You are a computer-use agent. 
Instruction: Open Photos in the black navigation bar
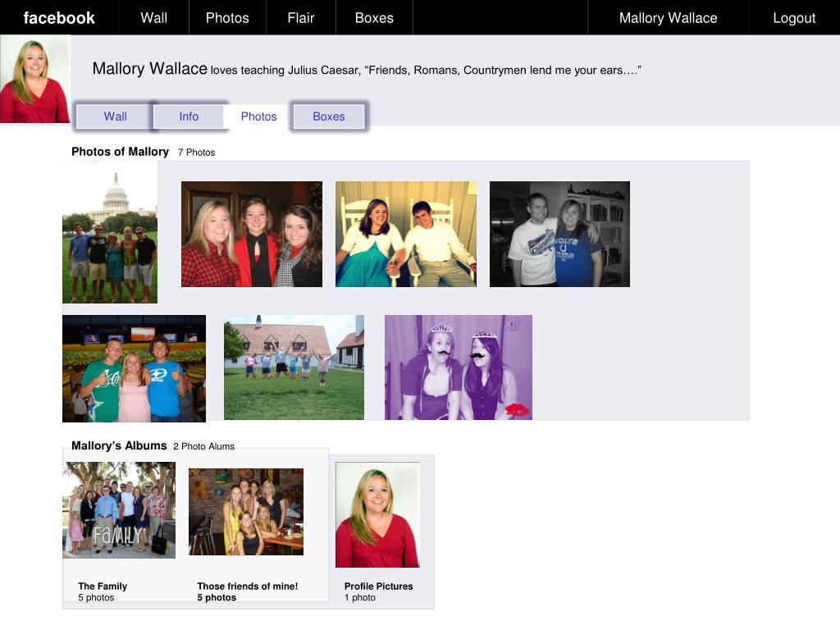[227, 18]
